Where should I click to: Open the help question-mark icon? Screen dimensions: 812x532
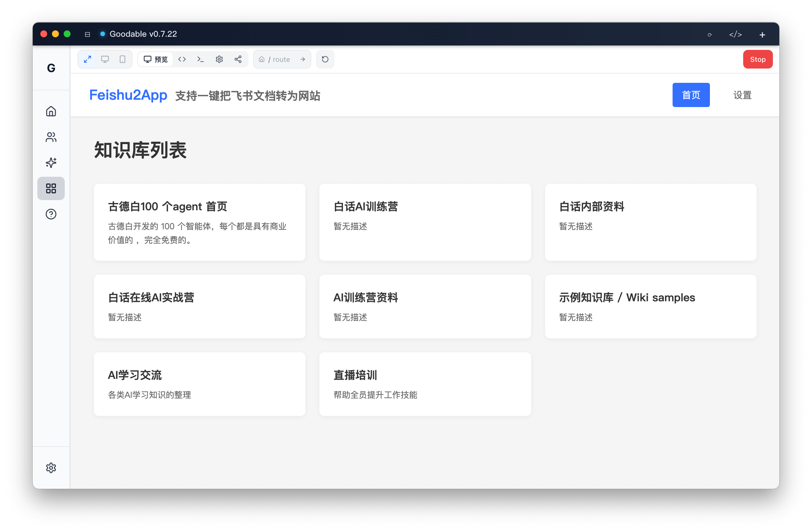click(x=51, y=214)
